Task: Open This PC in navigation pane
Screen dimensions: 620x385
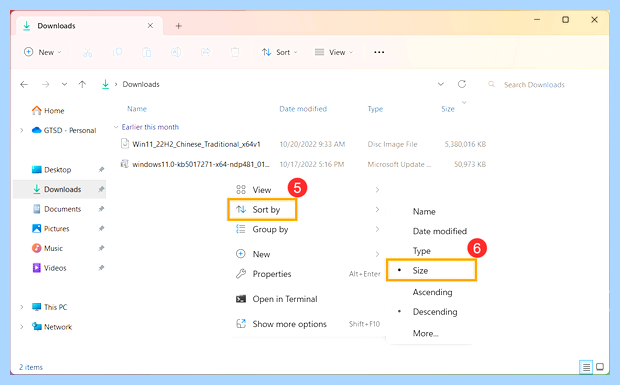Action: tap(50, 307)
